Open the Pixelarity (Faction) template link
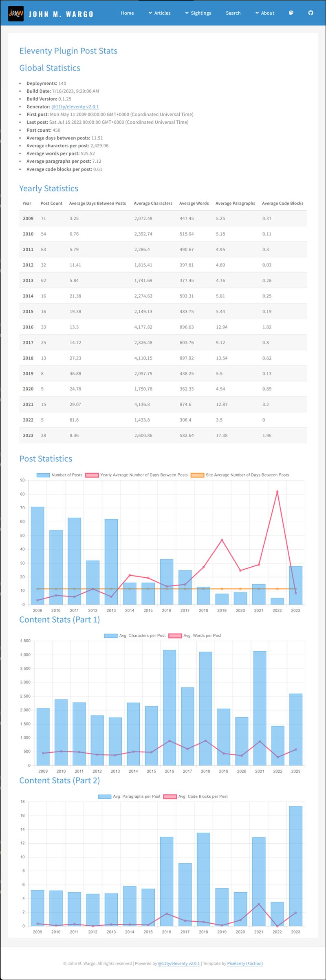Screen dimensions: 326x980 245,963
